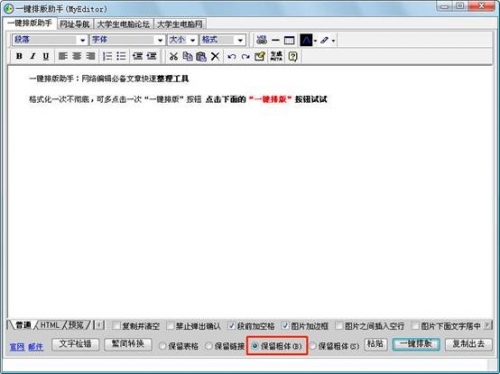This screenshot has width=500, height=374.
Task: Open the font color dropdown arrow
Action: point(315,41)
